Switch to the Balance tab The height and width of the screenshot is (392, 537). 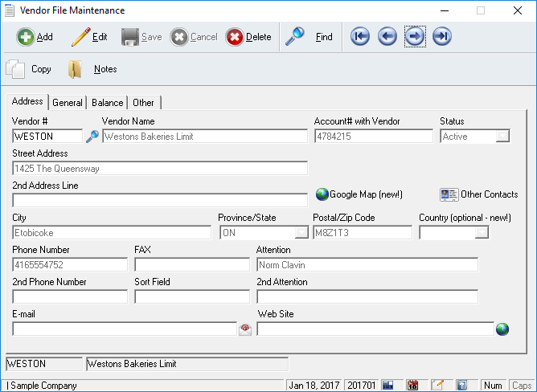point(107,103)
